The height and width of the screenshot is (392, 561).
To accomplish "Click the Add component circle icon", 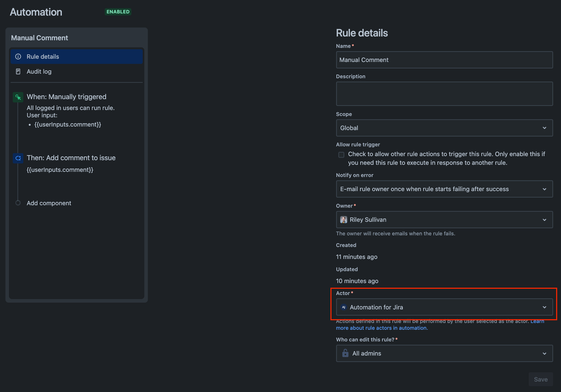I will pyautogui.click(x=18, y=203).
